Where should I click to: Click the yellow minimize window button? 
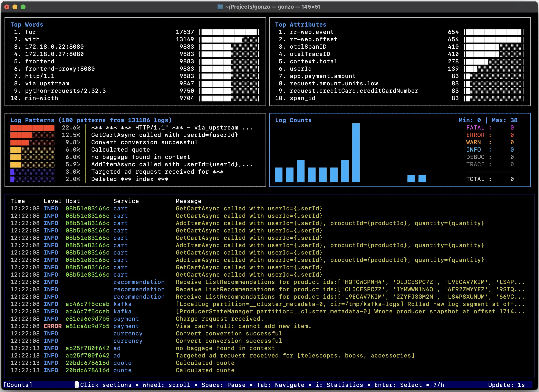pyautogui.click(x=15, y=7)
